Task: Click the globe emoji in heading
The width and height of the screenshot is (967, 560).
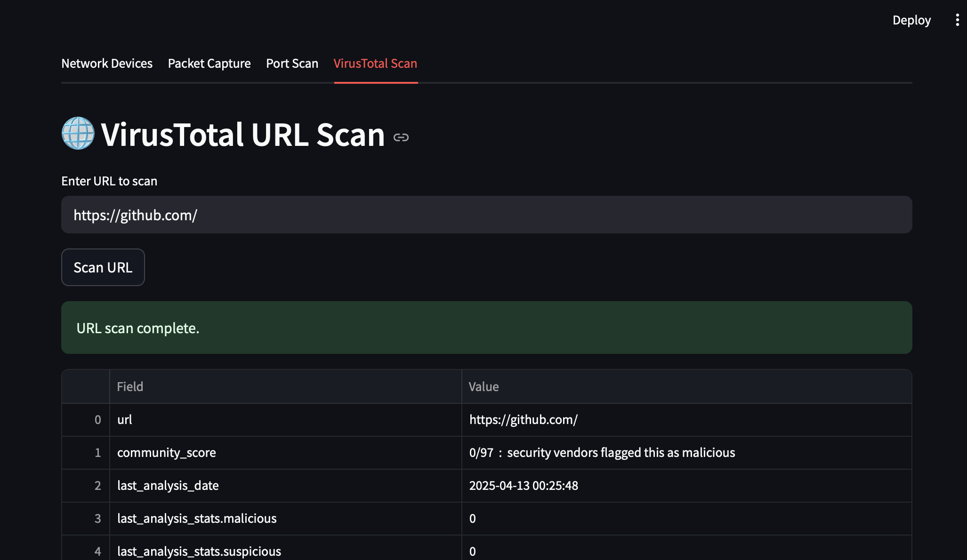Action: (78, 134)
